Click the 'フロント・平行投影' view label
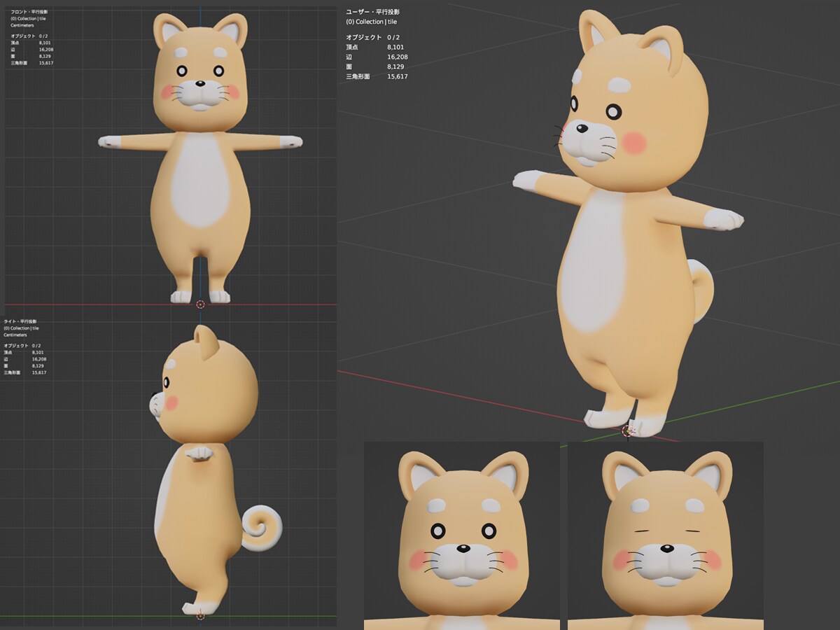The image size is (840, 630). pyautogui.click(x=29, y=12)
